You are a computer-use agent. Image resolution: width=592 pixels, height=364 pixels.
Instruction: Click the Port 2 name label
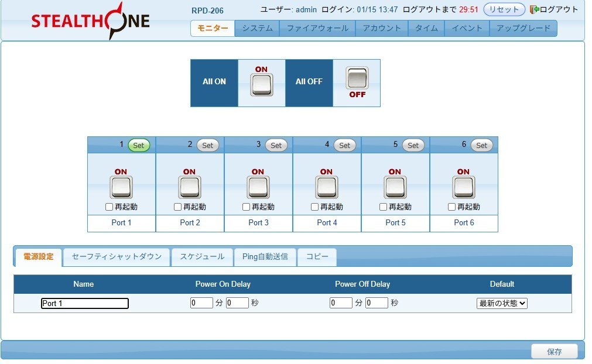(190, 222)
